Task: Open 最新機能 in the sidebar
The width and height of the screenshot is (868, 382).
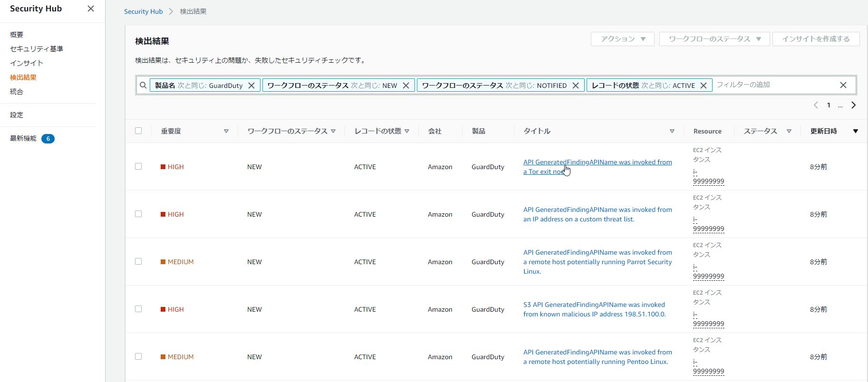Action: (23, 139)
